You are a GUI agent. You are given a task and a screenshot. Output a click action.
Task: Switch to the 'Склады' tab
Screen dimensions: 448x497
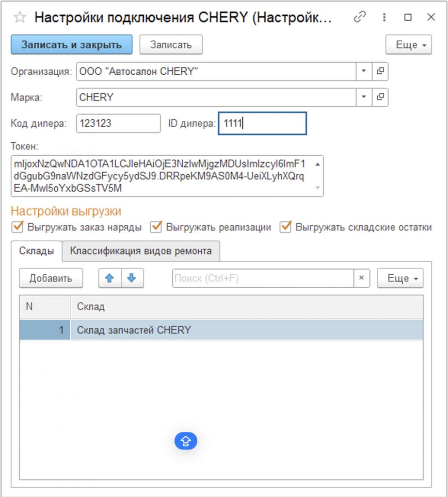point(36,251)
